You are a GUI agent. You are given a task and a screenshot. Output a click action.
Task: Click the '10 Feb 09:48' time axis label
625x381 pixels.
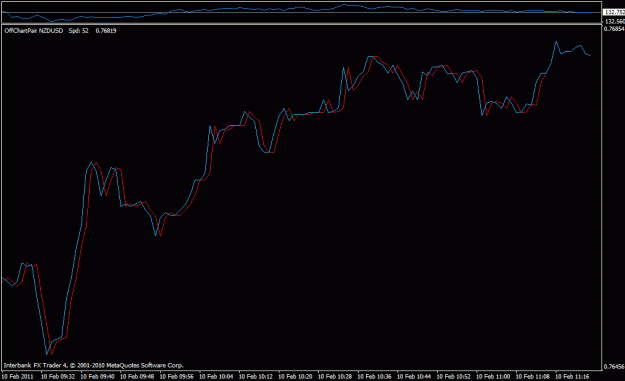coord(137,377)
